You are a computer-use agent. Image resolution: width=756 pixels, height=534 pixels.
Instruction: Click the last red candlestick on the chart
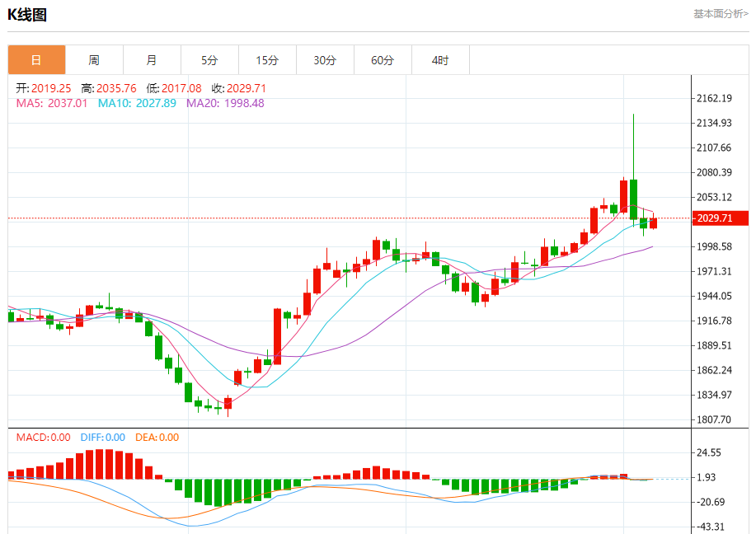point(653,222)
